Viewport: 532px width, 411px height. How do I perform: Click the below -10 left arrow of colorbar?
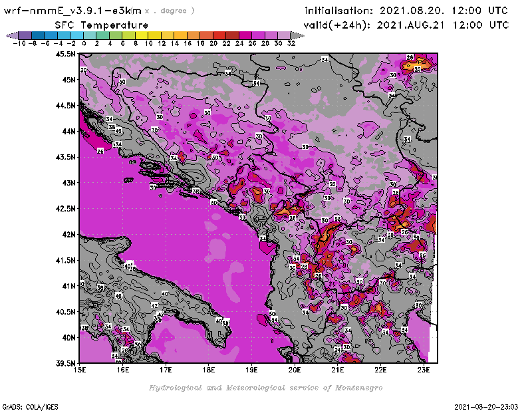[13, 35]
